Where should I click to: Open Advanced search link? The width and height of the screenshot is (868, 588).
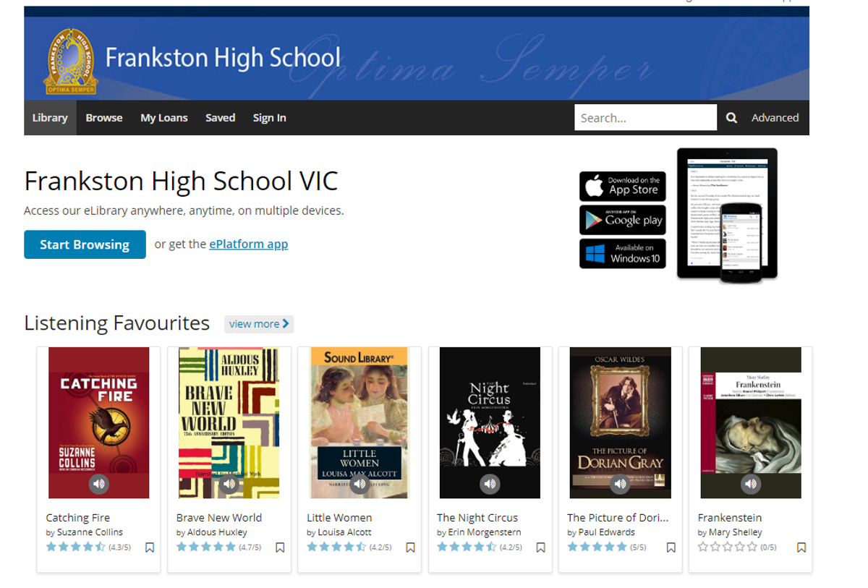(x=775, y=118)
